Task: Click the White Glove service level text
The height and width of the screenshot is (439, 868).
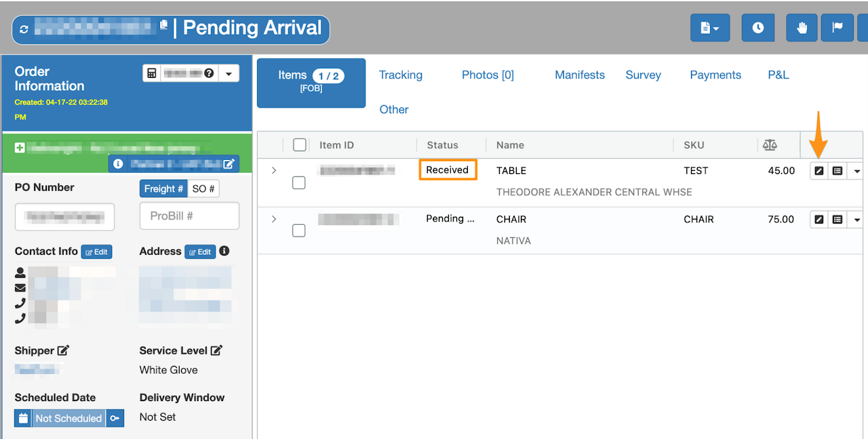Action: click(x=169, y=370)
